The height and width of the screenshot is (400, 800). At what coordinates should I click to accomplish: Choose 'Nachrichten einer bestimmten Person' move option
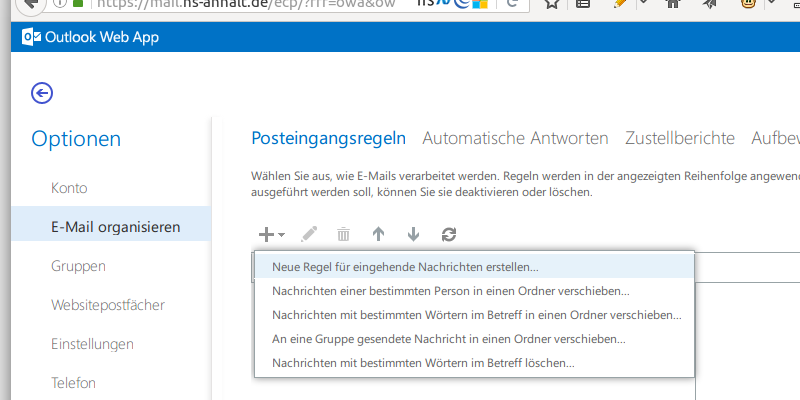(450, 291)
